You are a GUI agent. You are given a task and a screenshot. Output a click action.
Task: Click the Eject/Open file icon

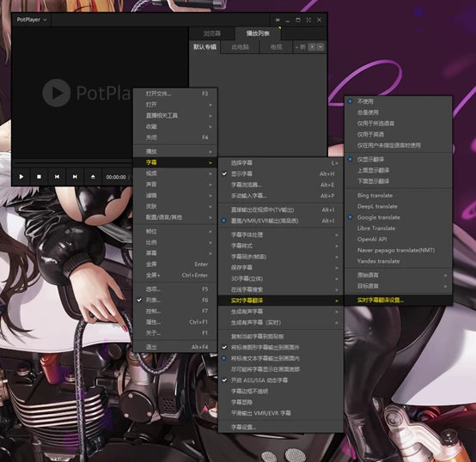(x=93, y=177)
